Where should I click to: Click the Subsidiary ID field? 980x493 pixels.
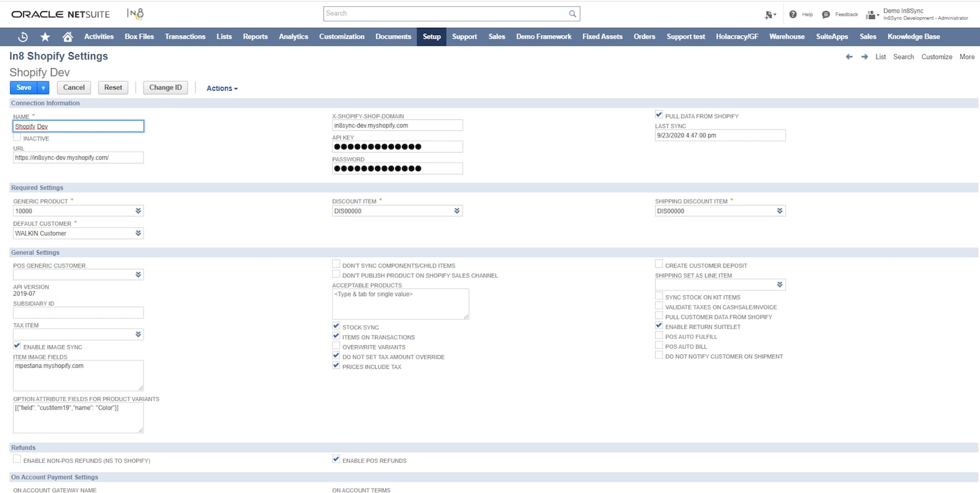(x=78, y=312)
